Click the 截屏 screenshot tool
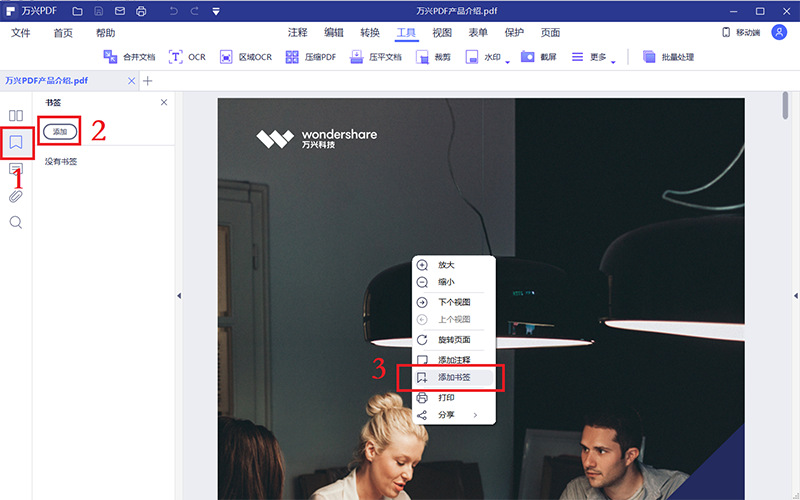Image resolution: width=800 pixels, height=500 pixels. click(541, 57)
